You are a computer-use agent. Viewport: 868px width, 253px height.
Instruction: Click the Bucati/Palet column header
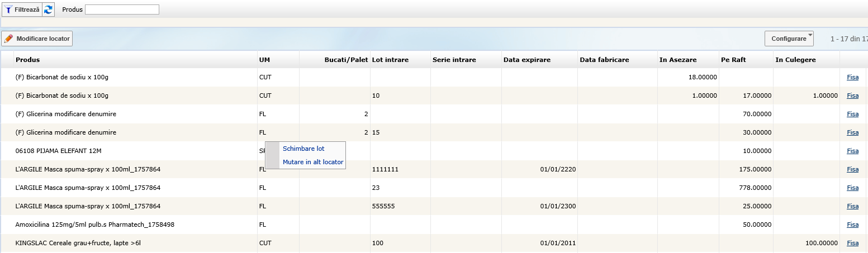[346, 60]
